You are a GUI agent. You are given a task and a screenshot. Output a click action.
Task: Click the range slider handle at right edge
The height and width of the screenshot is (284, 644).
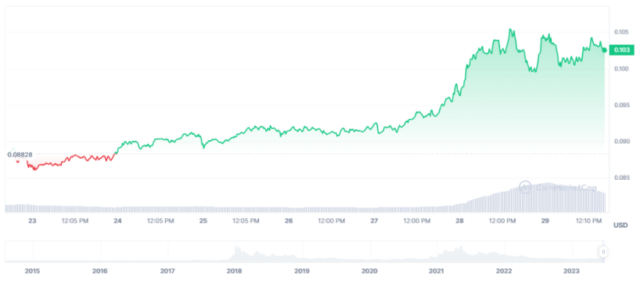[604, 251]
